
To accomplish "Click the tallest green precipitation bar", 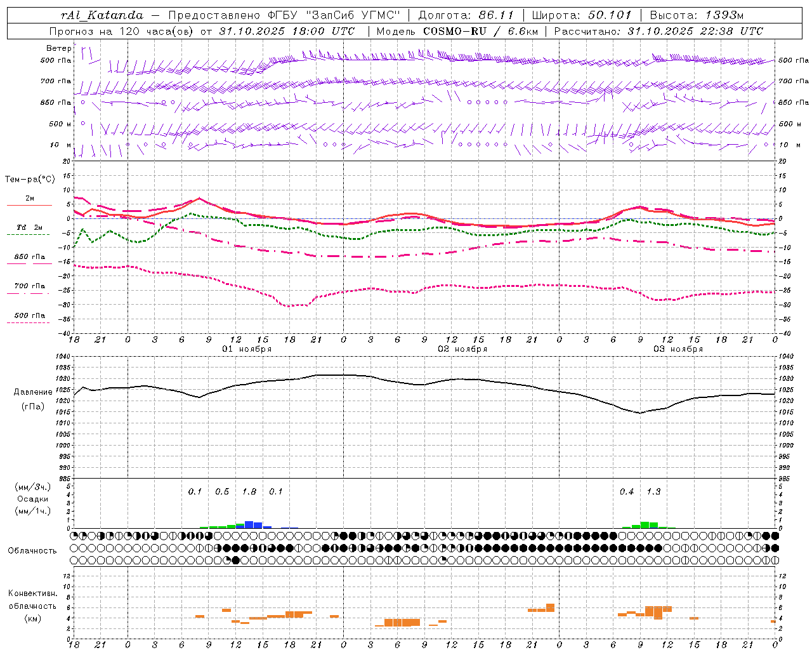I will coord(645,525).
